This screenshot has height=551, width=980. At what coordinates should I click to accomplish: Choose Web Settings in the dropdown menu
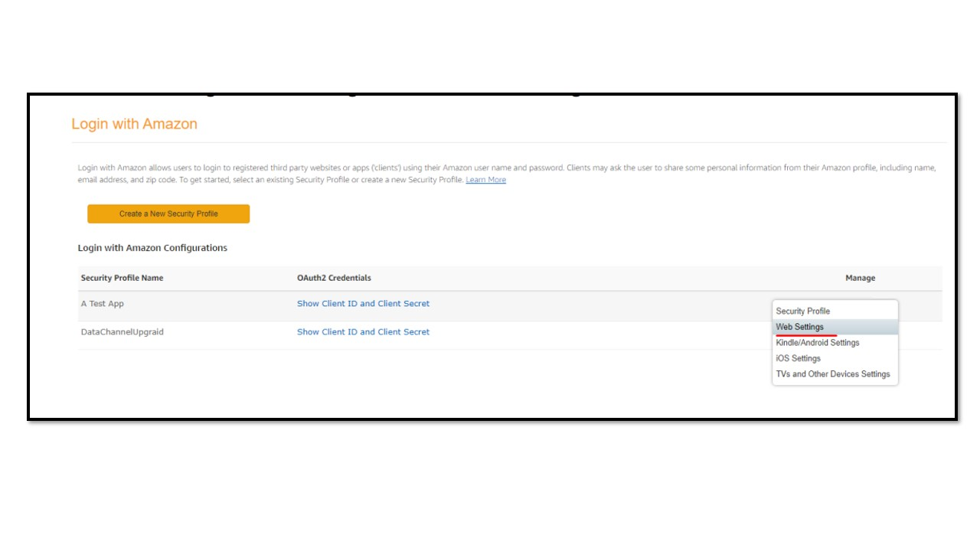[835, 327]
